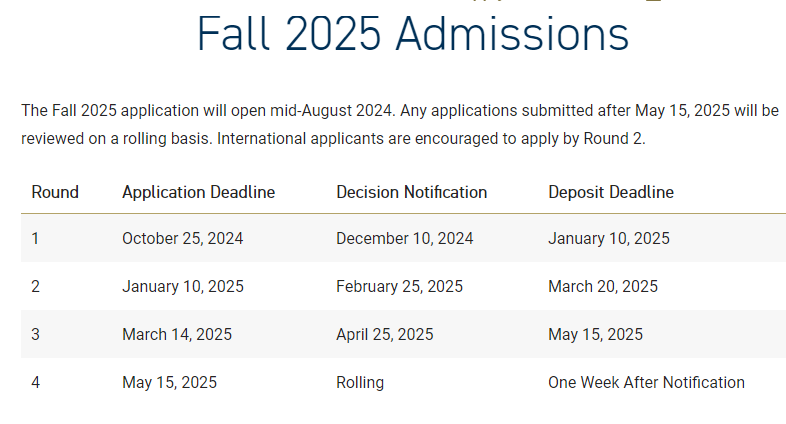
Task: Click the Decision Notification column header
Action: click(412, 192)
